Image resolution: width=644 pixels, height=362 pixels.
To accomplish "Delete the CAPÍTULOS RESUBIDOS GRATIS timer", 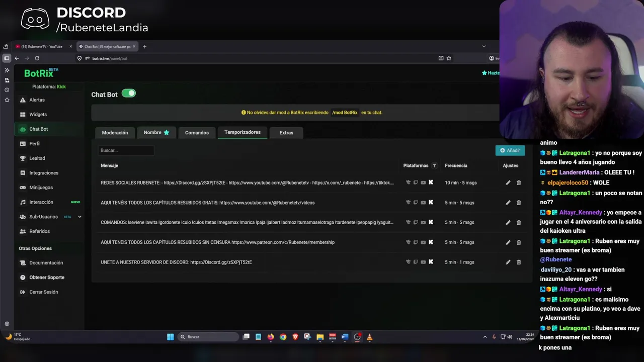I will click(519, 203).
